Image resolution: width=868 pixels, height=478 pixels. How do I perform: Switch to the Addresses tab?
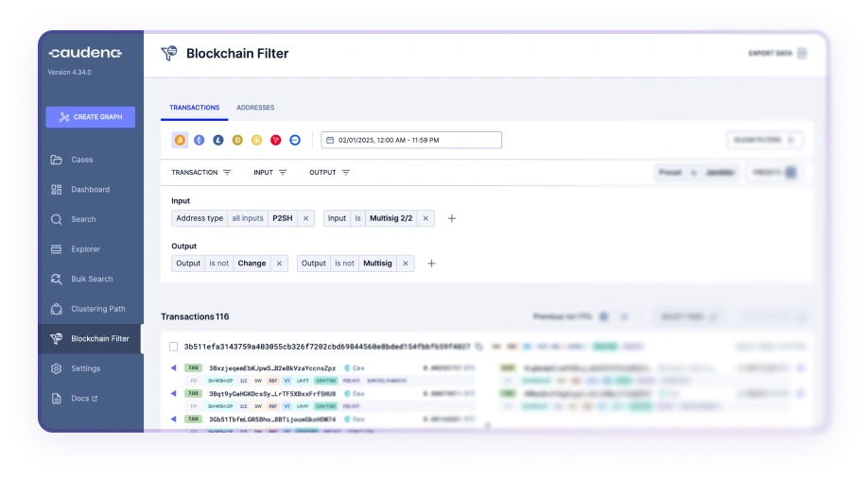pos(255,108)
